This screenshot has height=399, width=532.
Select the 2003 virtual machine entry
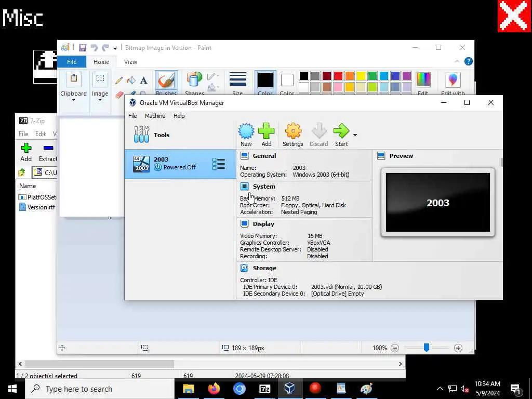(180, 164)
